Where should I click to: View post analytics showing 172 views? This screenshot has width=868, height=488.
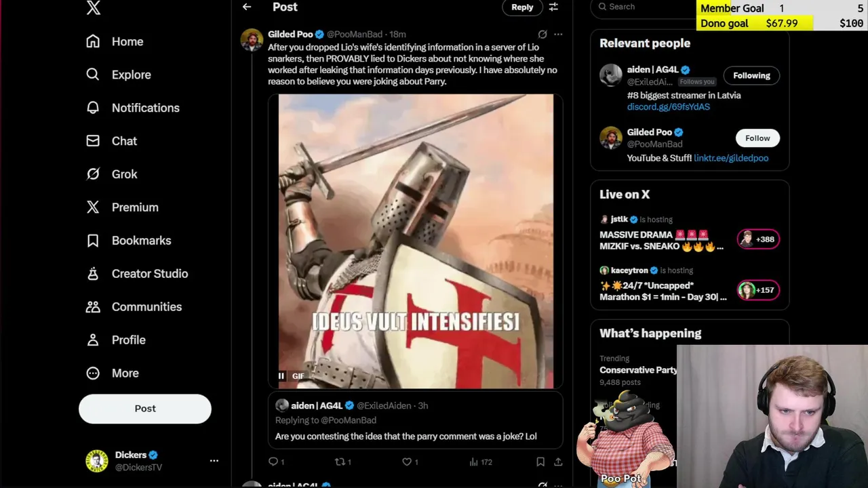click(481, 462)
